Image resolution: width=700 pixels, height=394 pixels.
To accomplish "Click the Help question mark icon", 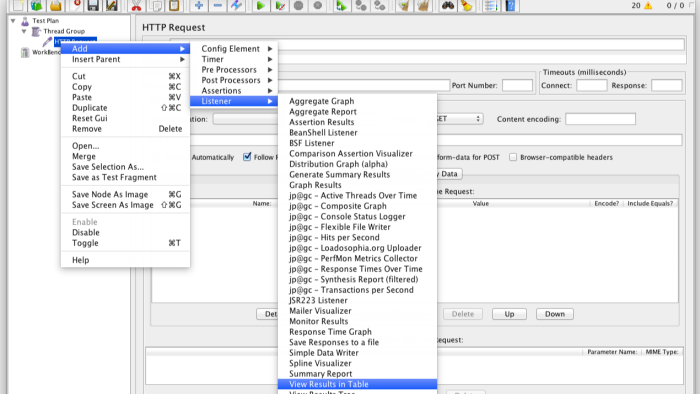I will pos(510,5).
